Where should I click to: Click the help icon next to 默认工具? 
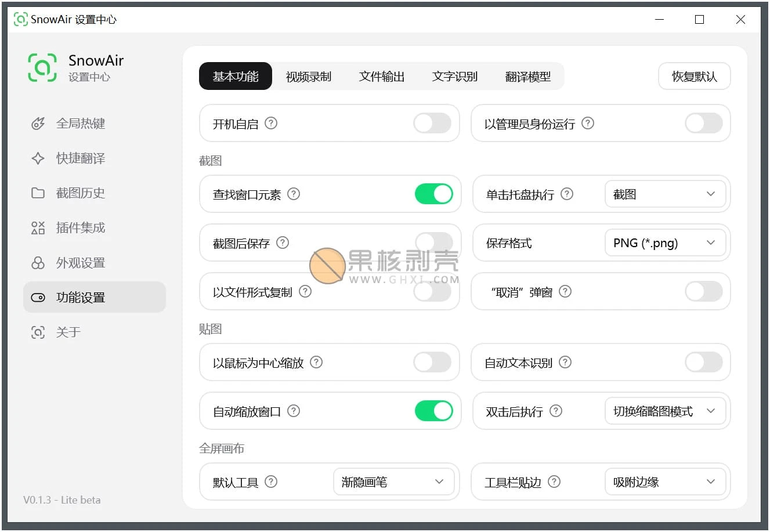[271, 482]
